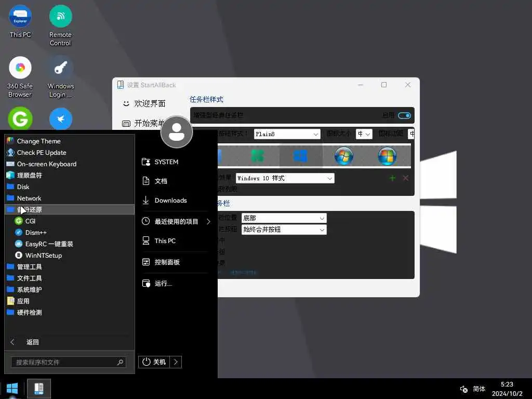Viewport: 532px width, 399px height.
Task: Switch to the 开始菜单 tab in StartAllBack
Action: [144, 124]
